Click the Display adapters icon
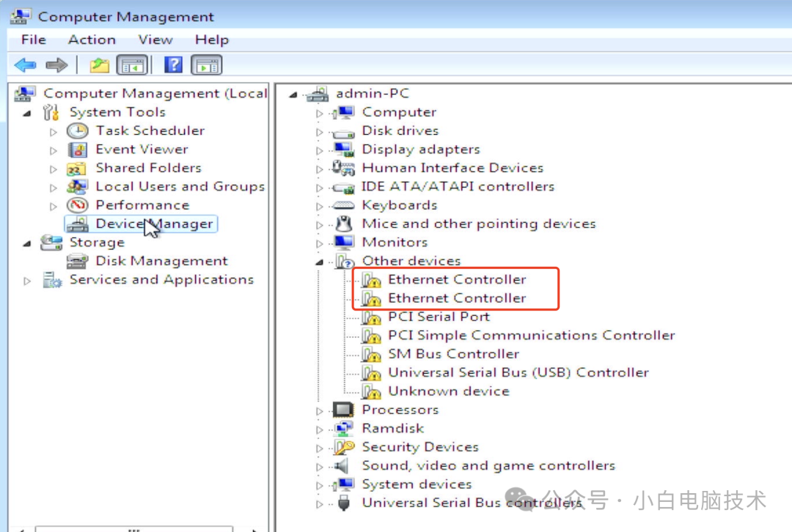 [344, 149]
